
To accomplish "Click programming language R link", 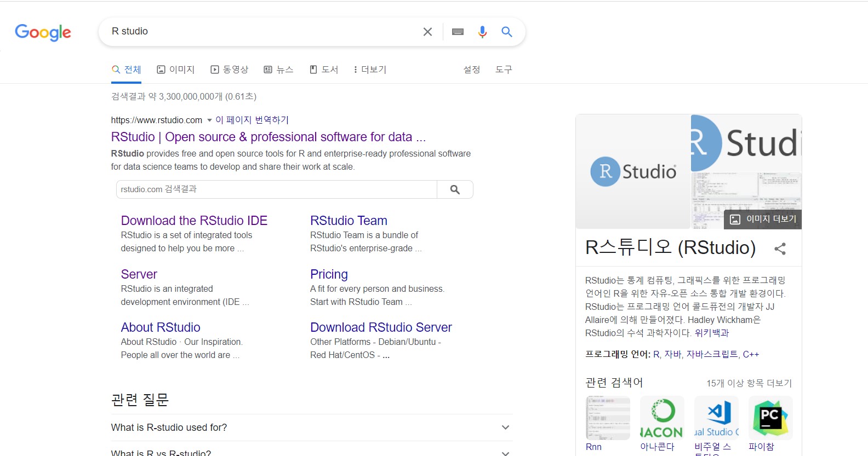I will click(x=656, y=354).
